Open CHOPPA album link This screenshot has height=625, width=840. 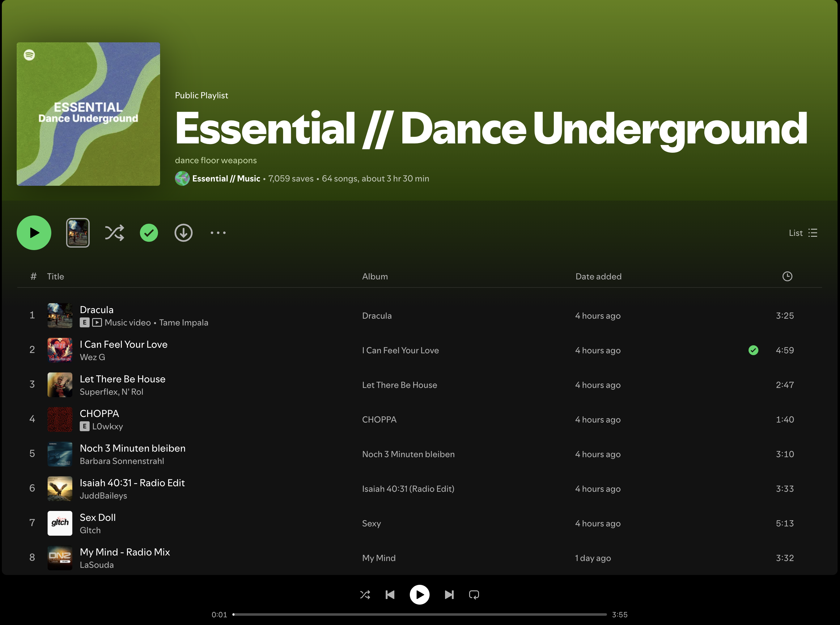click(x=379, y=419)
